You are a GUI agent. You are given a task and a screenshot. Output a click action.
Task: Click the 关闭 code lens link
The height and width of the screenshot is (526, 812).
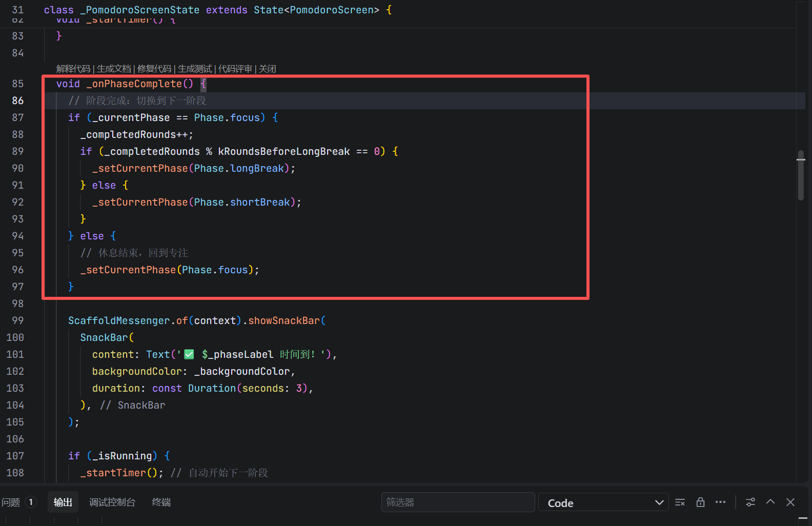tap(268, 69)
